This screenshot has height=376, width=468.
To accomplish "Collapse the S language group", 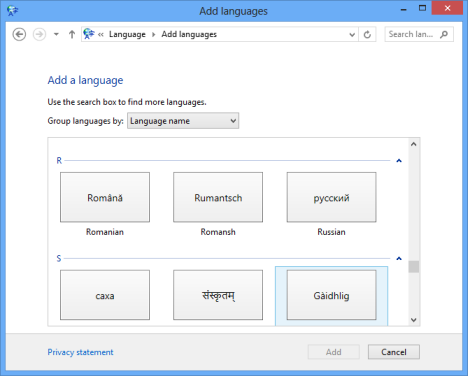I will [x=399, y=258].
